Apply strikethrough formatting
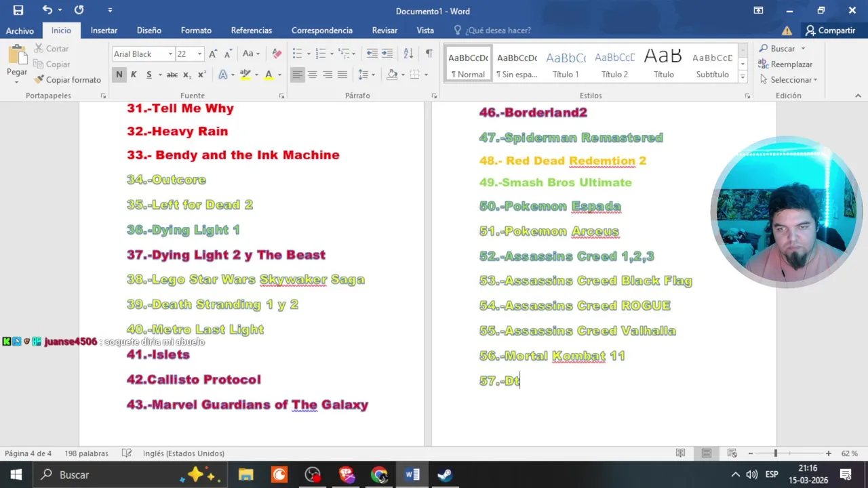Screen dimensions: 868x488 point(172,75)
